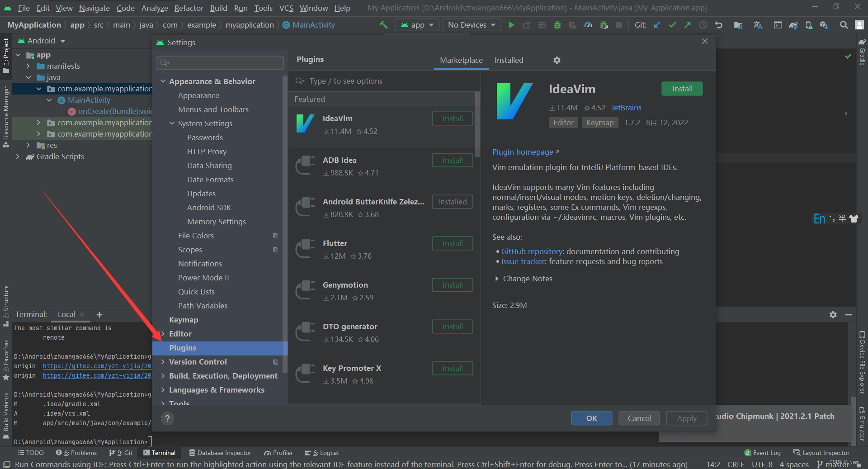Open the AVD Manager icon
Viewport: 868px width, 469px height.
(808, 25)
